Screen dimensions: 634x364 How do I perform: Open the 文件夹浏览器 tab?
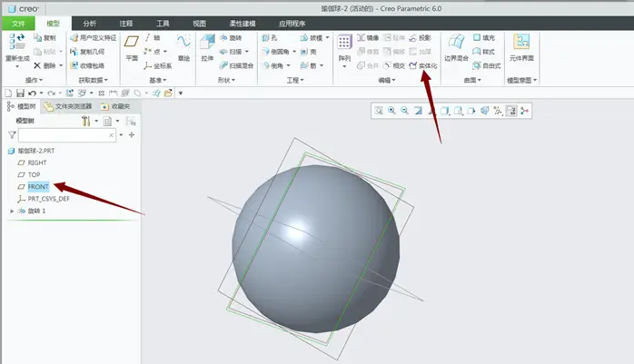[x=68, y=106]
